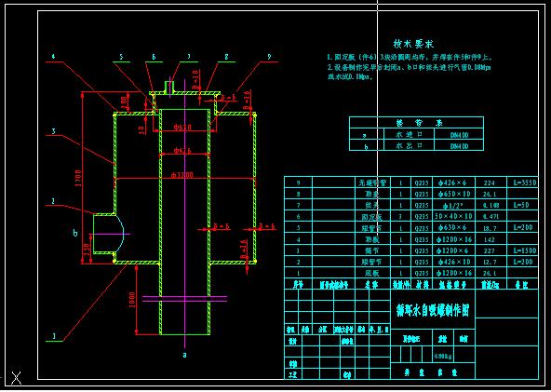Viewport: 551px width, 392px height.
Task: Click the φ426×10 specification cell
Action: coord(453,262)
